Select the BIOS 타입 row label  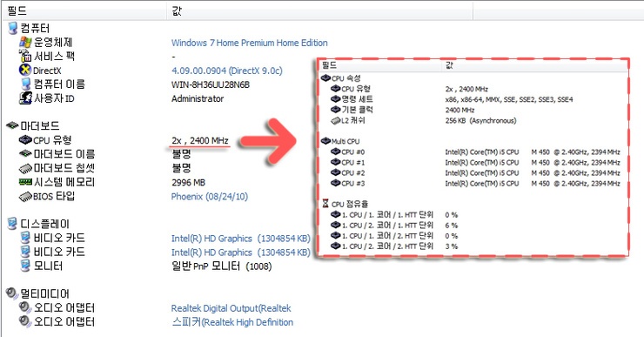tap(54, 196)
